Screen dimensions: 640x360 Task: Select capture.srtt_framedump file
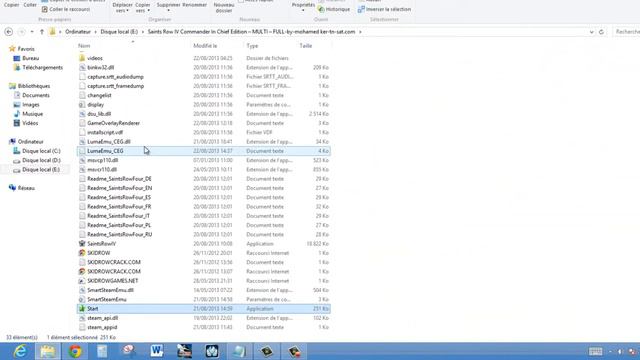pos(116,86)
